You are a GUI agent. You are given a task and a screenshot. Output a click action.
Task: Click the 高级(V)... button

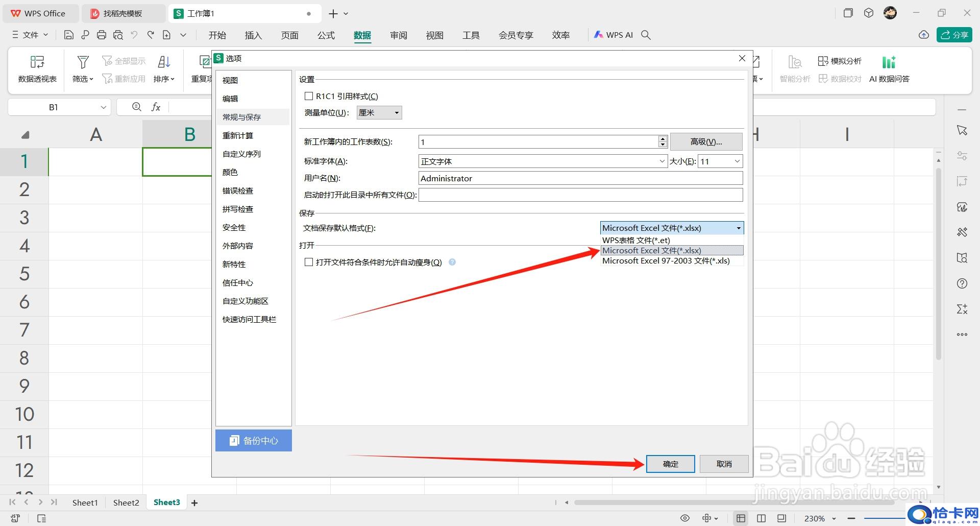pyautogui.click(x=706, y=141)
